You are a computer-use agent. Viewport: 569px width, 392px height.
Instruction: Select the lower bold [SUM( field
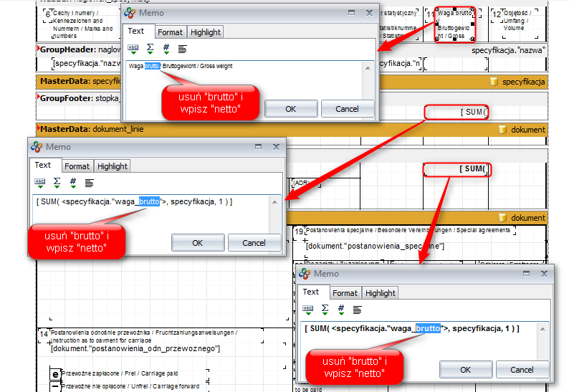click(457, 169)
